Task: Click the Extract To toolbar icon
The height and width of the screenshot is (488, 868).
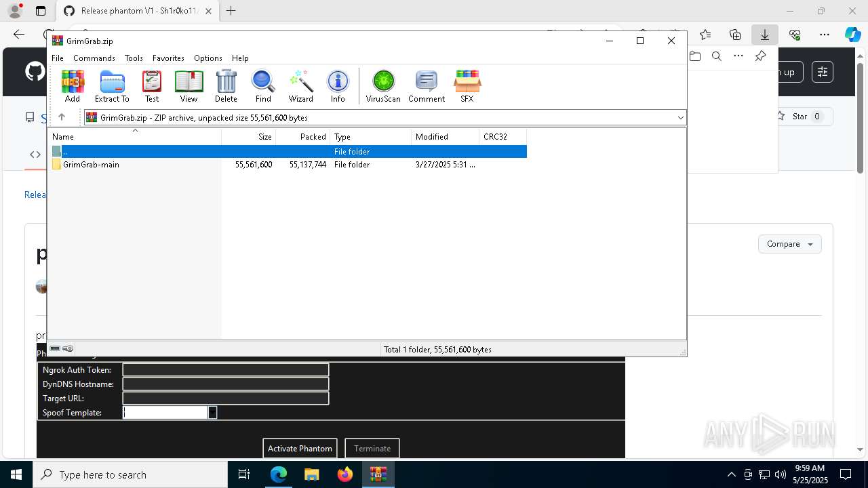Action: pos(112,86)
